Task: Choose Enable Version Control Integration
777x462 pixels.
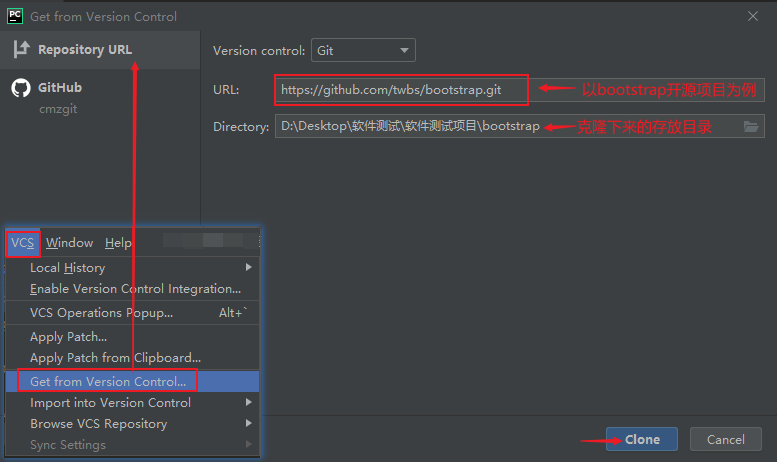Action: click(132, 289)
